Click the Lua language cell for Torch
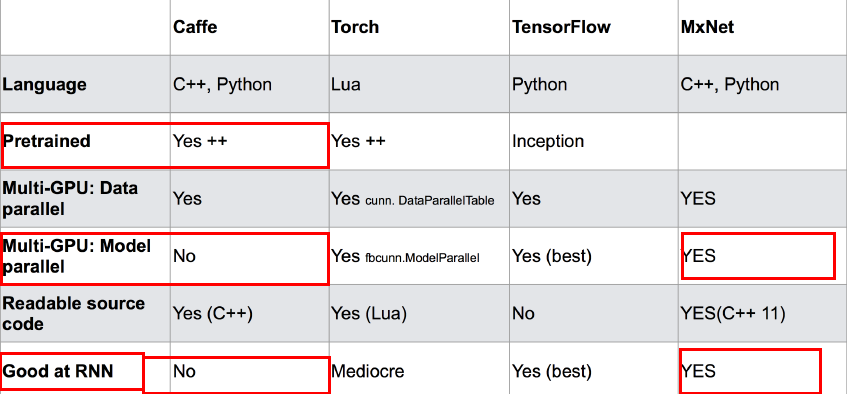 (346, 85)
